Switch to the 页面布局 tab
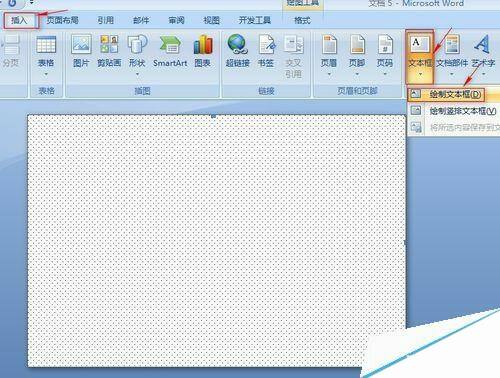The height and width of the screenshot is (378, 500). tap(63, 21)
